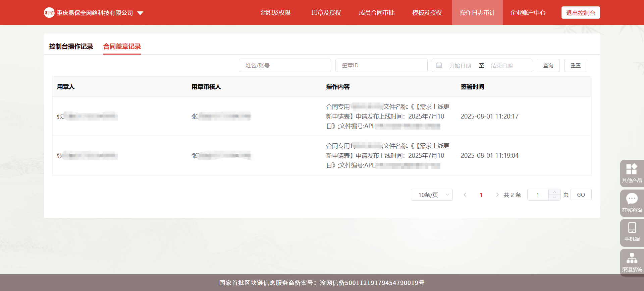The height and width of the screenshot is (291, 644).
Task: Click the calendar icon in date range
Action: coord(439,65)
